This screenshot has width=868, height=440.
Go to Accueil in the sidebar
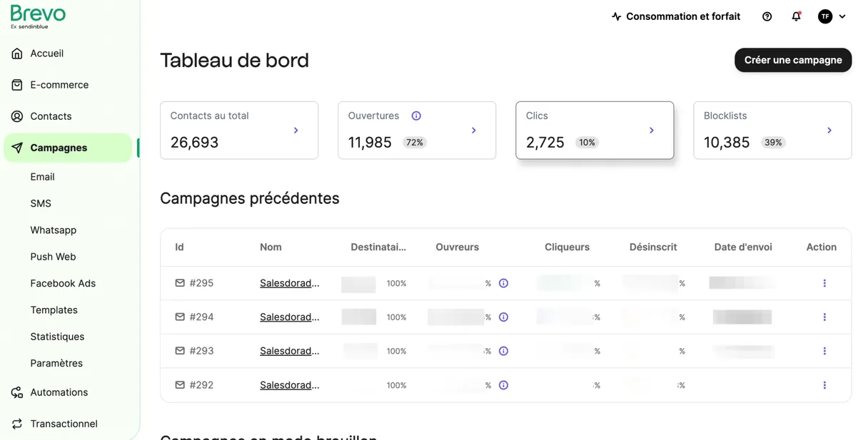(x=47, y=53)
